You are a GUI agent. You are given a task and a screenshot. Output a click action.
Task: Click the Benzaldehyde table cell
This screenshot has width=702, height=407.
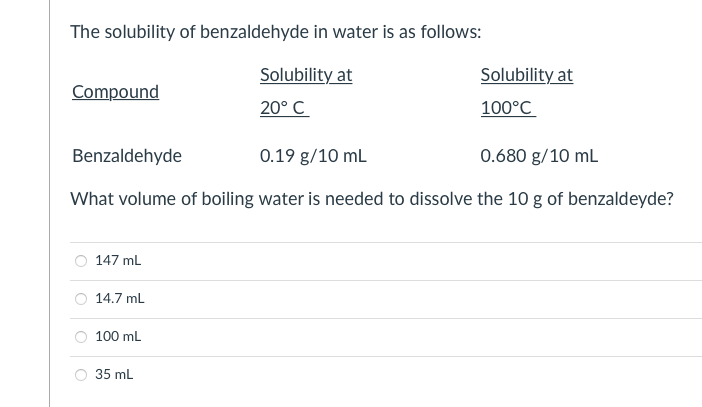click(127, 156)
